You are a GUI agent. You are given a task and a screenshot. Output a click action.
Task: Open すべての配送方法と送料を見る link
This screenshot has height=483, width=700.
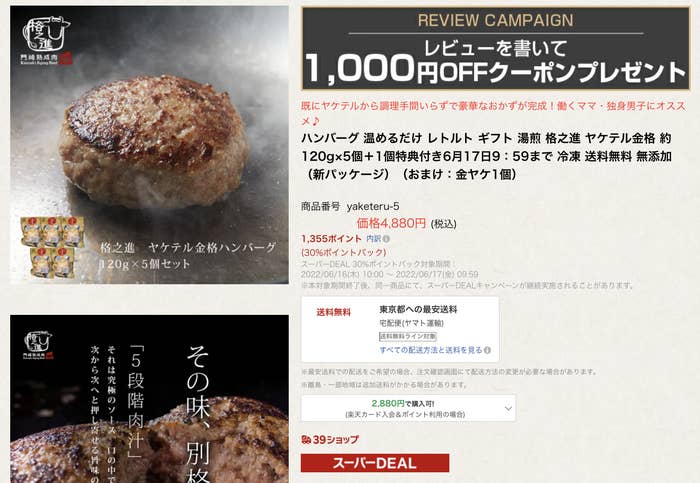[431, 350]
